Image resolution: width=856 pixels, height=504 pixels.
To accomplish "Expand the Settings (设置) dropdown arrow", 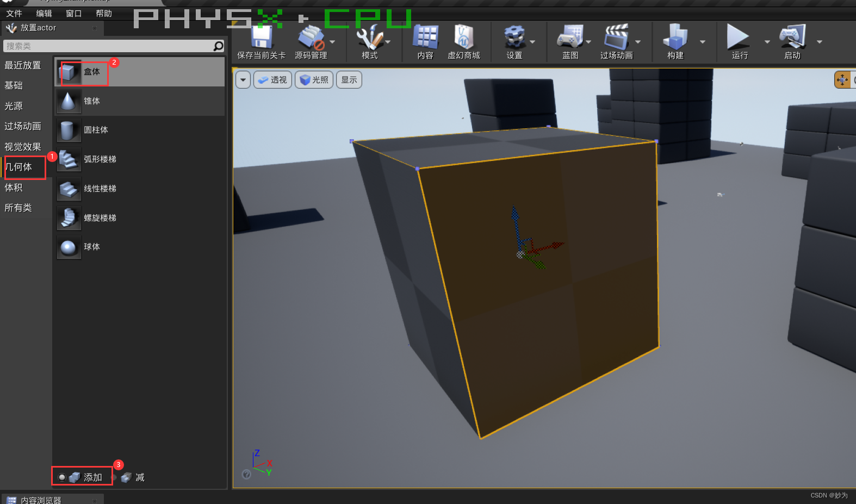I will click(x=532, y=42).
